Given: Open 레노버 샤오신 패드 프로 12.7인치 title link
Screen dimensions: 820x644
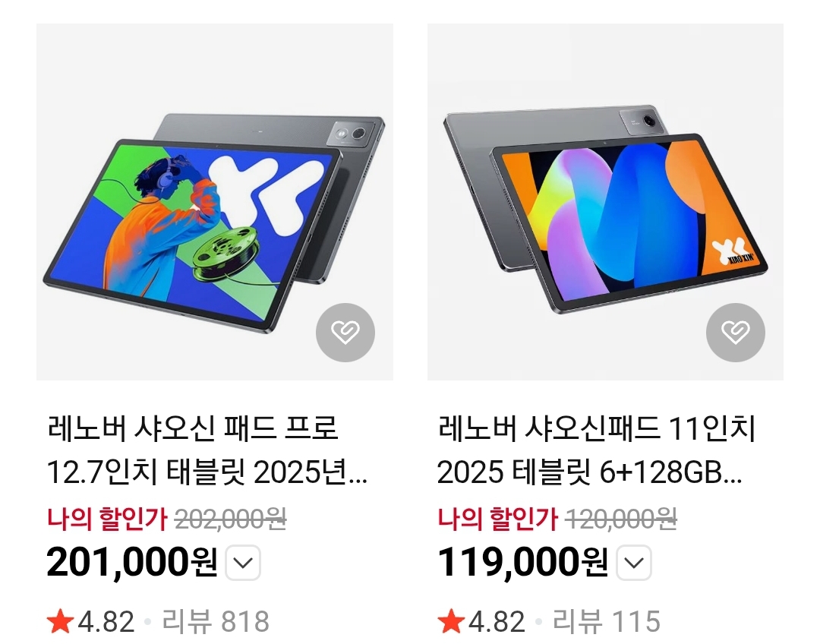Looking at the screenshot, I should tap(207, 450).
